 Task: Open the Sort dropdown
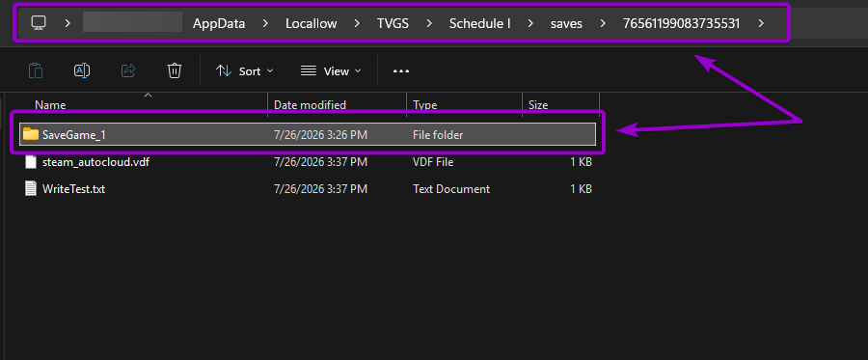tap(244, 70)
